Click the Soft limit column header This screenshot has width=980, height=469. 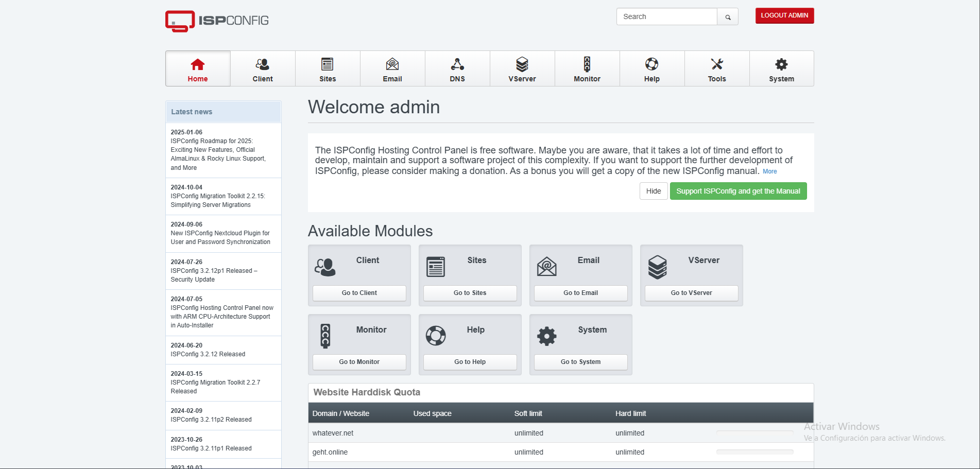(528, 413)
